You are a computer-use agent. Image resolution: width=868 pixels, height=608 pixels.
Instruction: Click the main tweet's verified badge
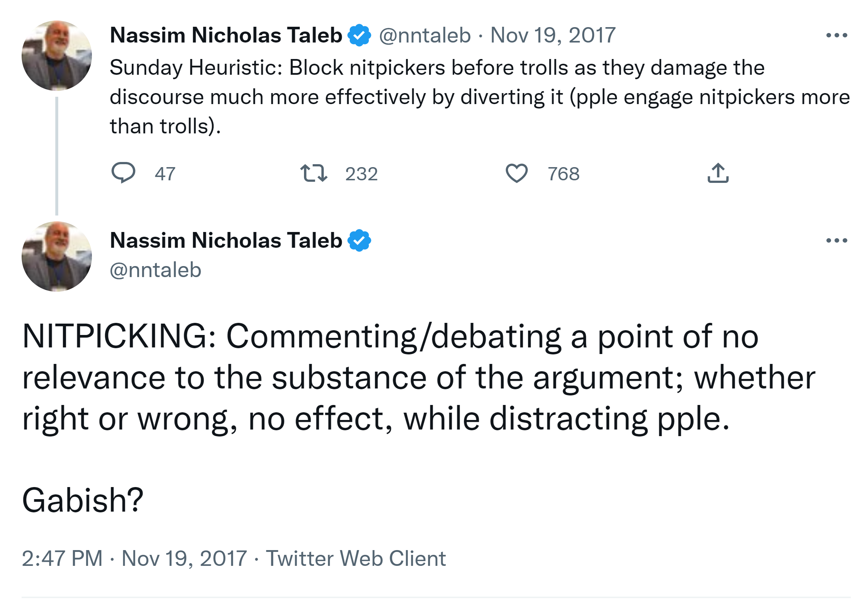[x=359, y=240]
